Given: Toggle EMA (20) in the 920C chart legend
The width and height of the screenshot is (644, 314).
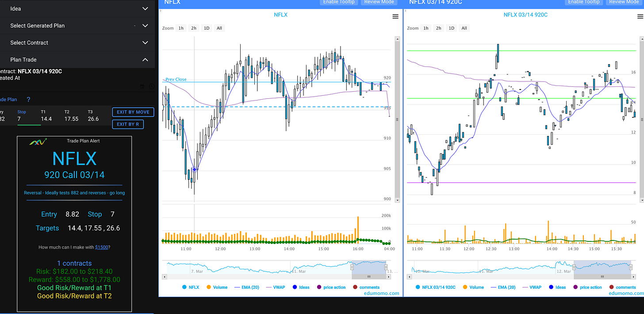Looking at the screenshot, I should [x=502, y=287].
